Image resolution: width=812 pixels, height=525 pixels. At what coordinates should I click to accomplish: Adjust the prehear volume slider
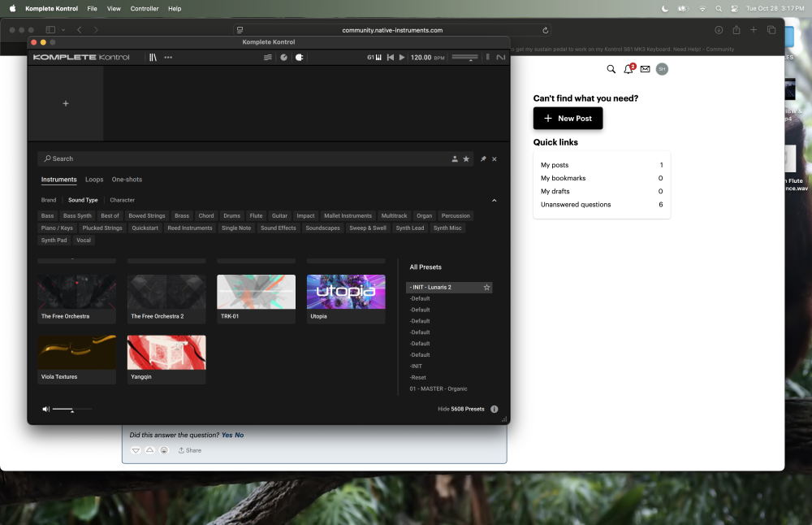72,410
